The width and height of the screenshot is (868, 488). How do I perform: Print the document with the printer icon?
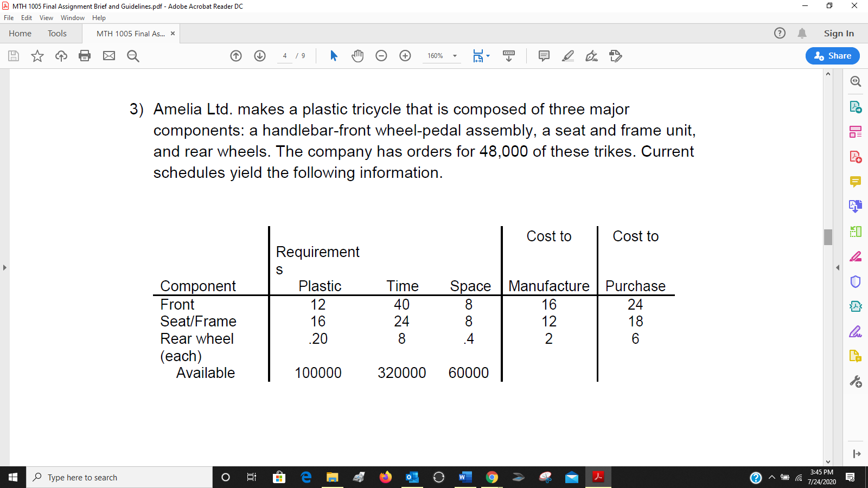(85, 56)
